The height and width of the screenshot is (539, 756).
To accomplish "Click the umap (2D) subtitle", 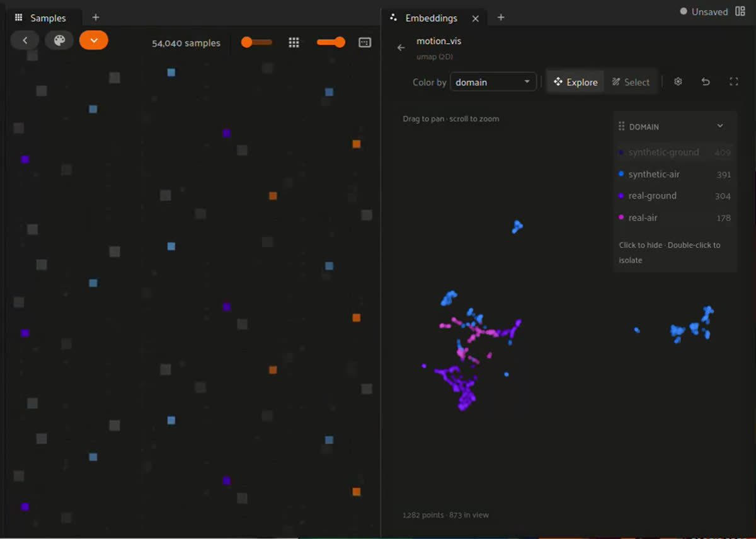I will (x=435, y=57).
